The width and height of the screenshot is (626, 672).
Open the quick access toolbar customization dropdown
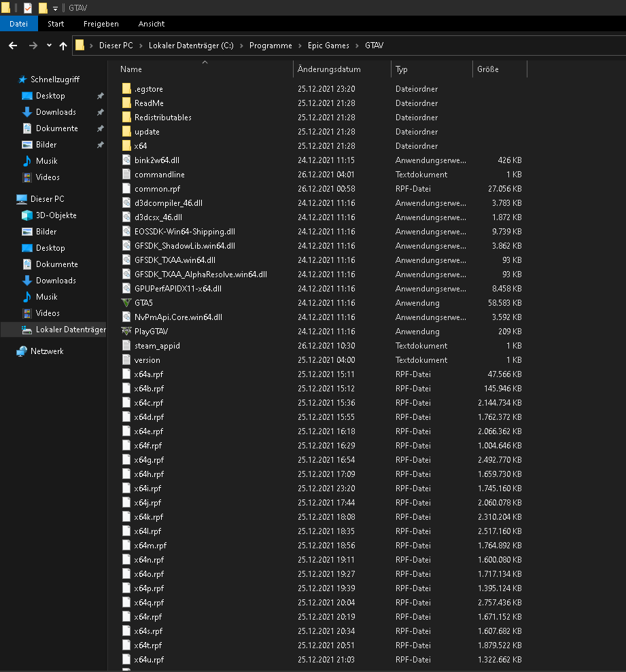pyautogui.click(x=55, y=8)
